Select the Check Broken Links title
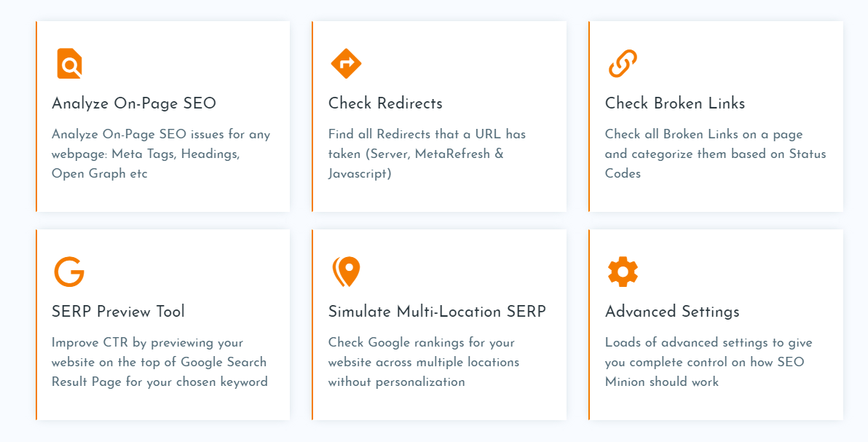The width and height of the screenshot is (868, 442). 675,103
